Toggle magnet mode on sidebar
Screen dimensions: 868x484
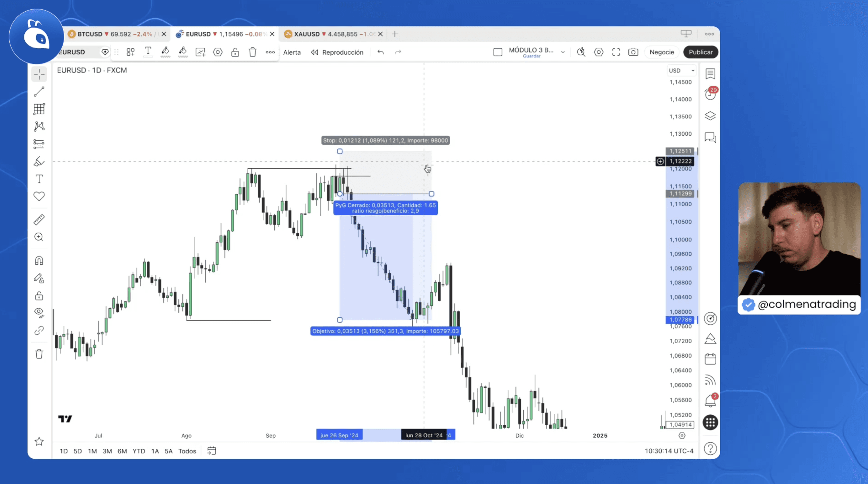point(39,261)
